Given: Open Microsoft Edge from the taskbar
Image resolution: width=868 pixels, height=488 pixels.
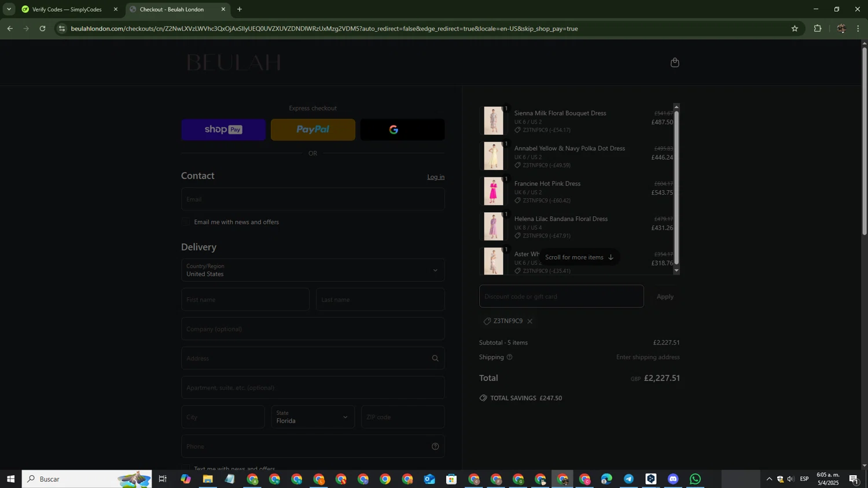Looking at the screenshot, I should pos(606,479).
